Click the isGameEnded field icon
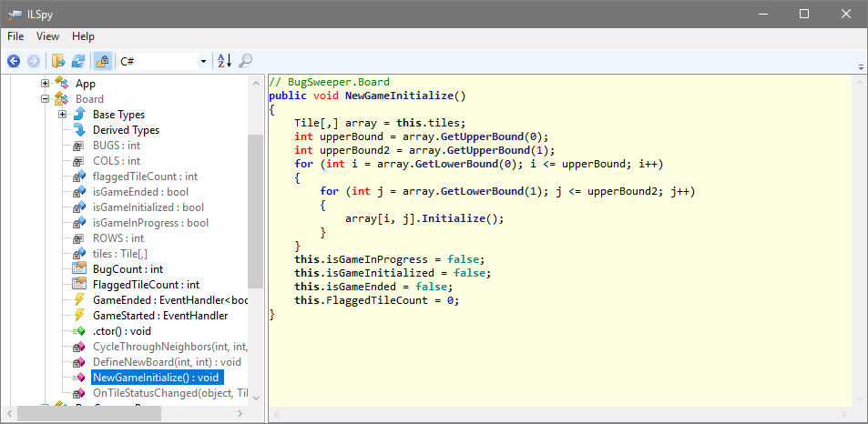 coord(79,192)
